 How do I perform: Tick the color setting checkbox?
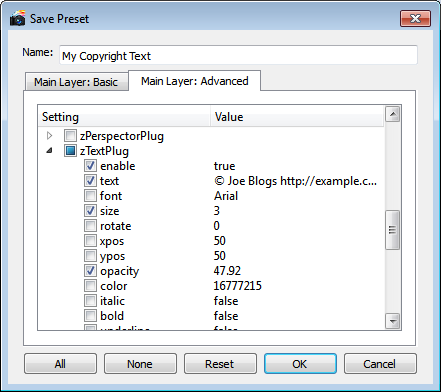tap(90, 286)
